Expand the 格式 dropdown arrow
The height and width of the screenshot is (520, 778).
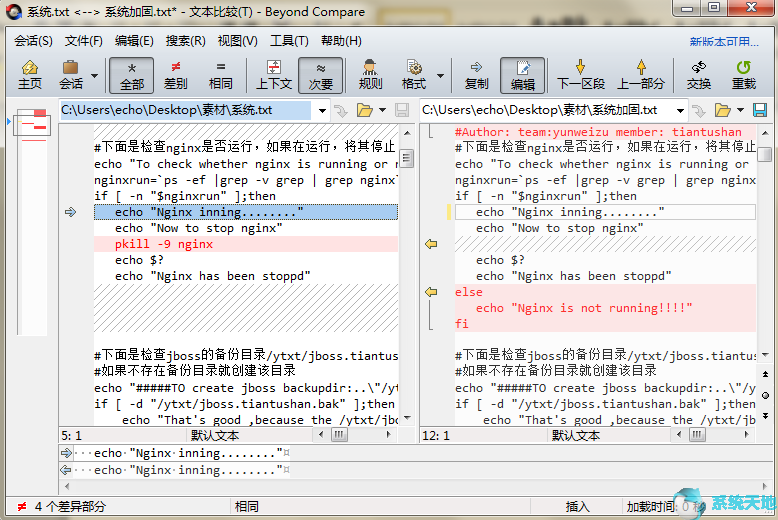(440, 75)
